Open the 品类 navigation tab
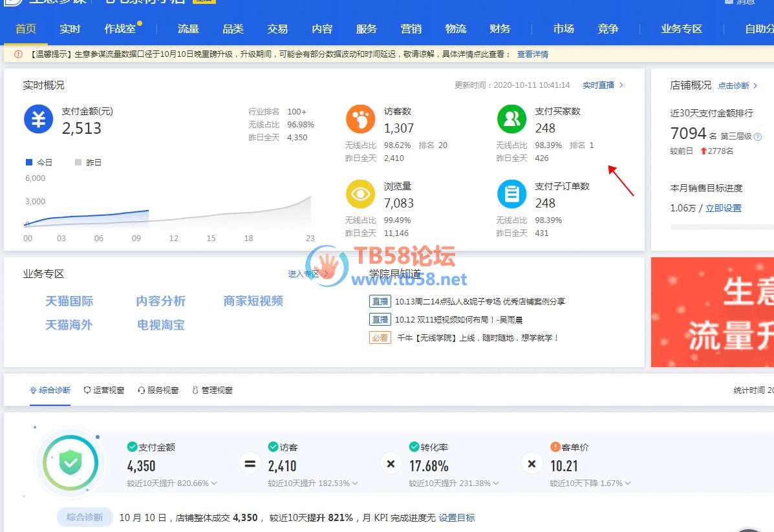 coord(233,28)
